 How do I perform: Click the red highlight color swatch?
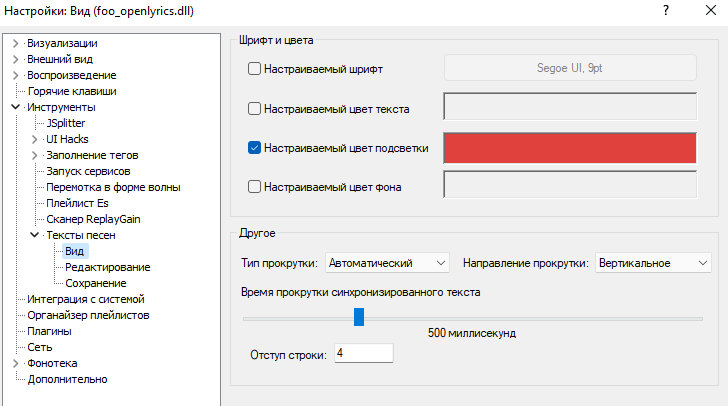coord(570,148)
